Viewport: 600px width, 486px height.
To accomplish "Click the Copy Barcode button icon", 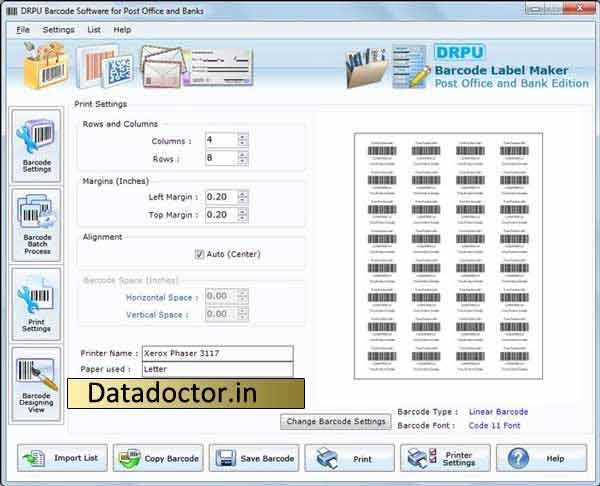I will [130, 458].
